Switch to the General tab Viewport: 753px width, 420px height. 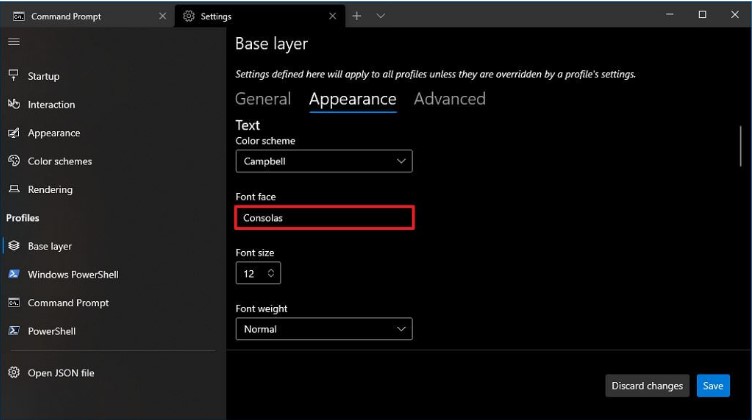[262, 99]
